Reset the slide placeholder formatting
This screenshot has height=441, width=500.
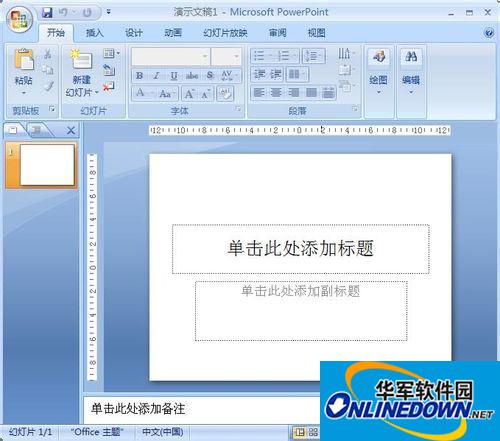pyautogui.click(x=109, y=70)
